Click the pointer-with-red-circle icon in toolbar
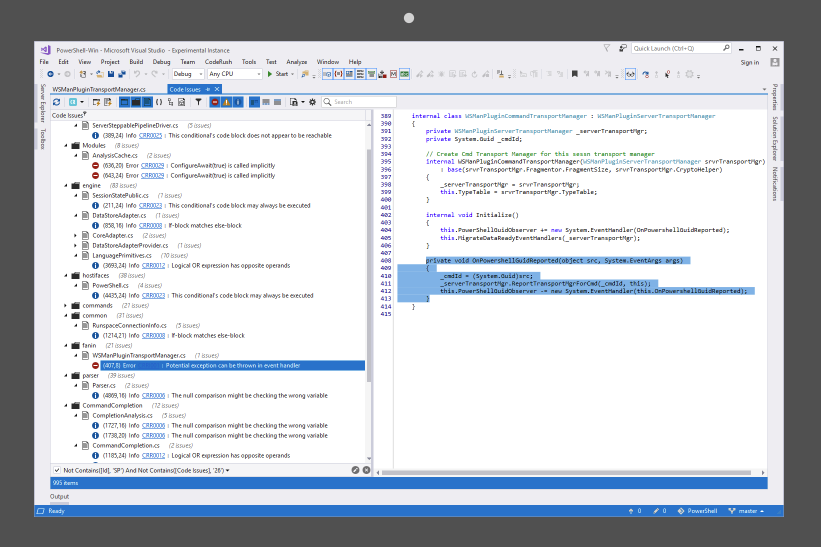Screen dimensions: 821x547 (668, 74)
